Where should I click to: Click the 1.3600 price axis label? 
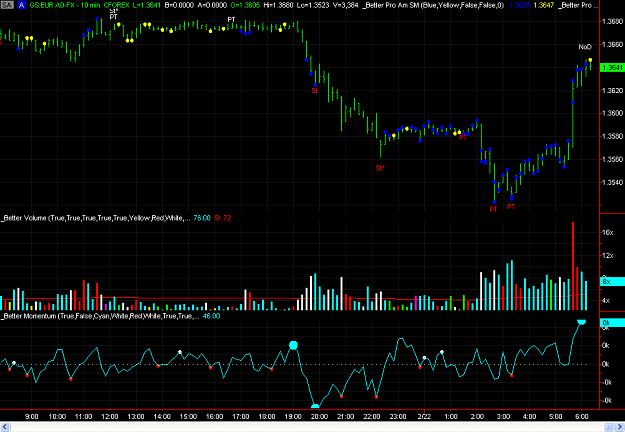pos(613,113)
